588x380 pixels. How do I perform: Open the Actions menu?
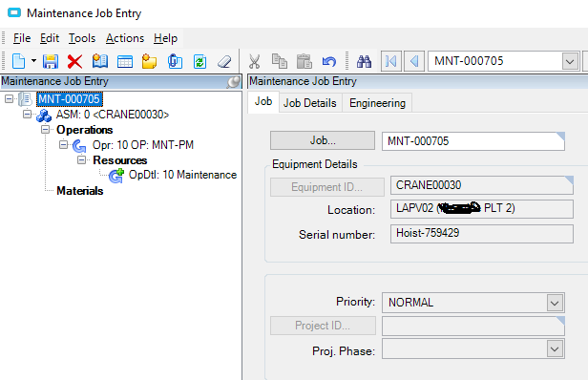tap(125, 38)
